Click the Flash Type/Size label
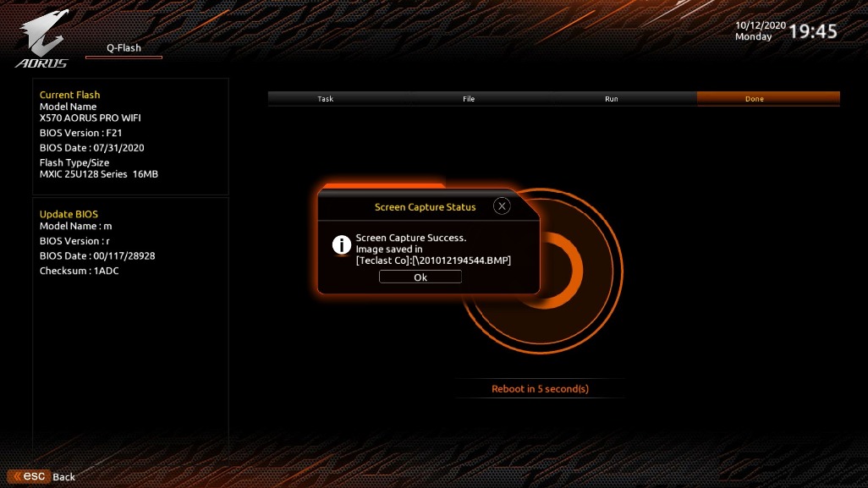Viewport: 868px width, 488px height. tap(74, 162)
